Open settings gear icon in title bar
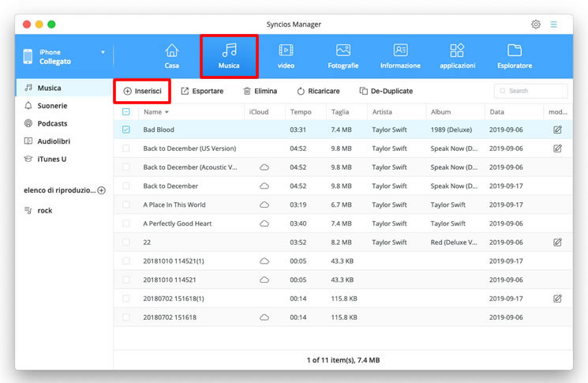This screenshot has height=383, width=588. click(536, 24)
